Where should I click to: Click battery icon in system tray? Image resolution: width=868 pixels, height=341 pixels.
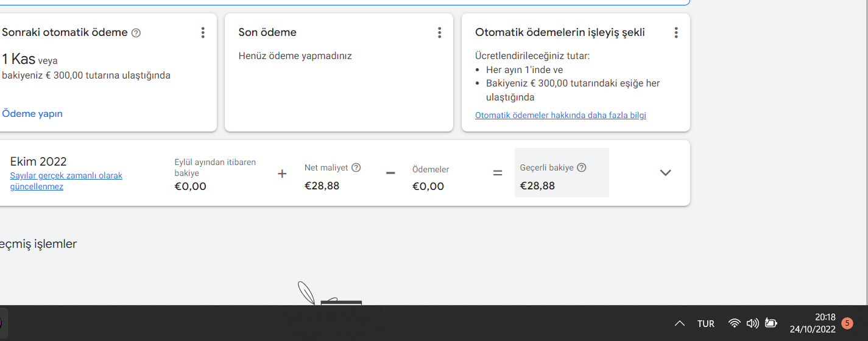771,323
